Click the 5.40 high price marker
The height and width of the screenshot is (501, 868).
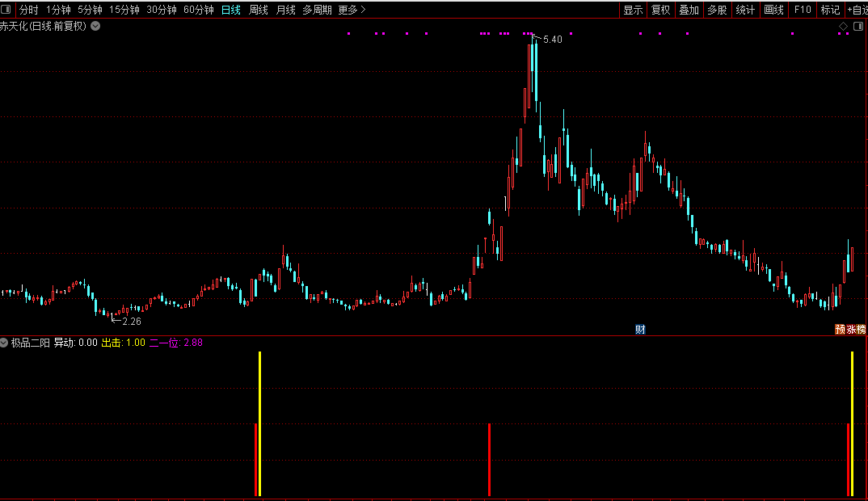(552, 40)
